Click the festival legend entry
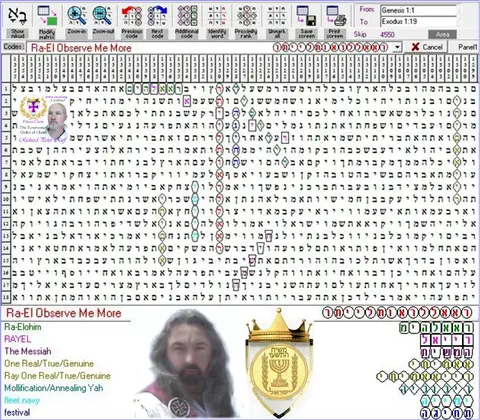The image size is (480, 420). point(17,412)
